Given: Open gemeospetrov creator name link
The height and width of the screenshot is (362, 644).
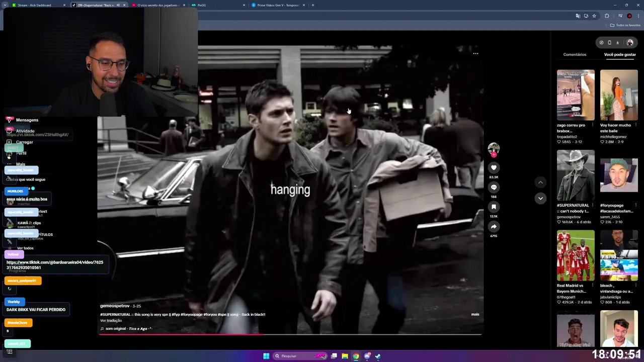Looking at the screenshot, I should [x=115, y=306].
